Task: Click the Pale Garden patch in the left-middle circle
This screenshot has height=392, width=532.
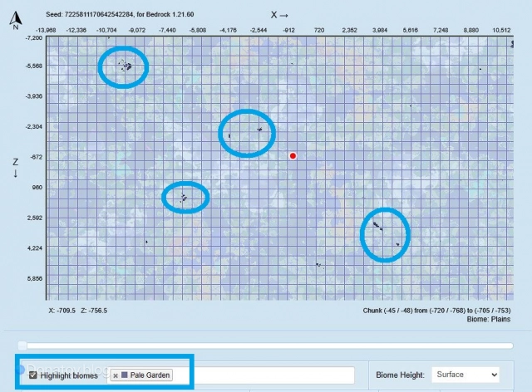Action: [x=184, y=198]
